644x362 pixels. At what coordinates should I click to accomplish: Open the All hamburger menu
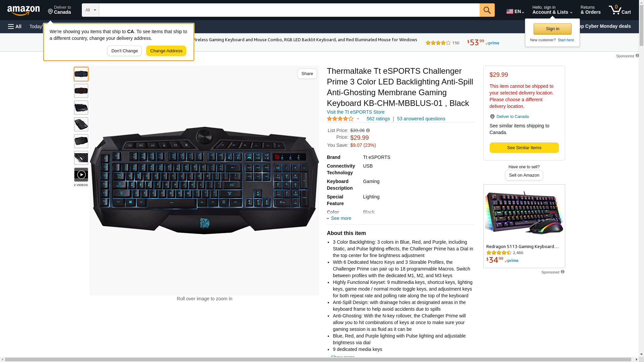pos(15,26)
